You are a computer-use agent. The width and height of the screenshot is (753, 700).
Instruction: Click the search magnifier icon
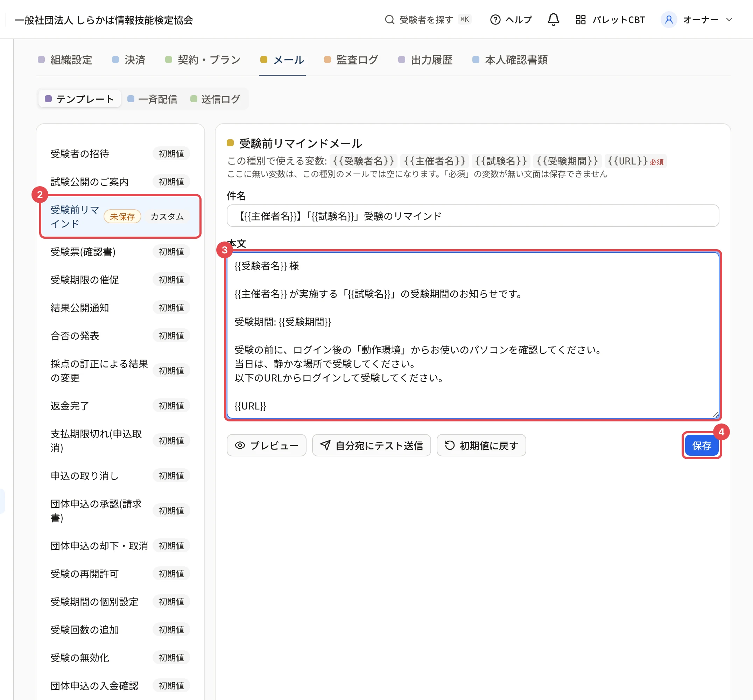click(x=389, y=20)
